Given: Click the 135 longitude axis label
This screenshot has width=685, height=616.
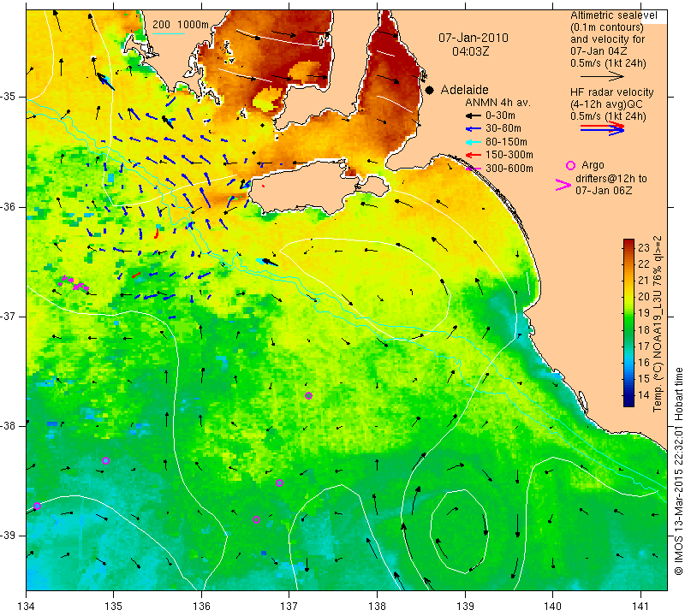Looking at the screenshot, I should click(114, 606).
